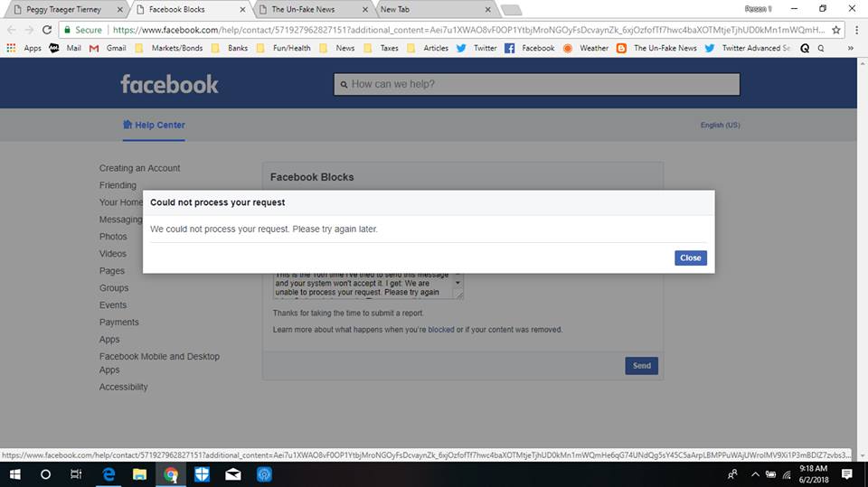Click inside the message text area
The image size is (868, 487).
click(x=363, y=286)
